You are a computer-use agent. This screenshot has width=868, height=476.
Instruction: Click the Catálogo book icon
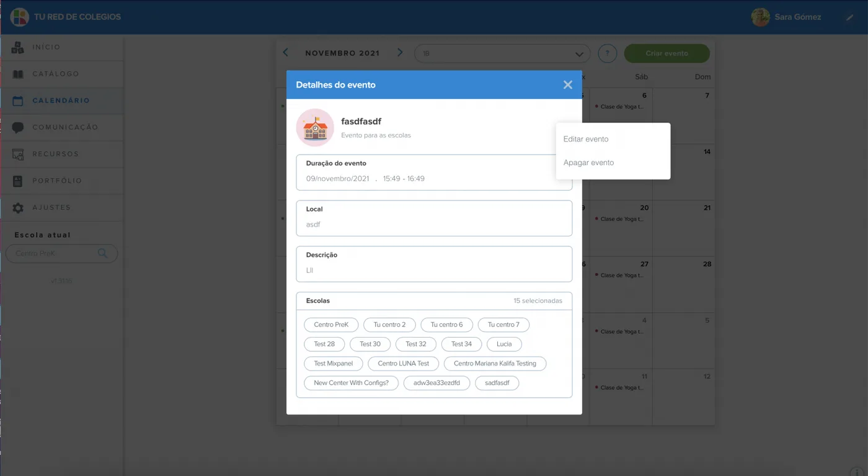click(18, 74)
